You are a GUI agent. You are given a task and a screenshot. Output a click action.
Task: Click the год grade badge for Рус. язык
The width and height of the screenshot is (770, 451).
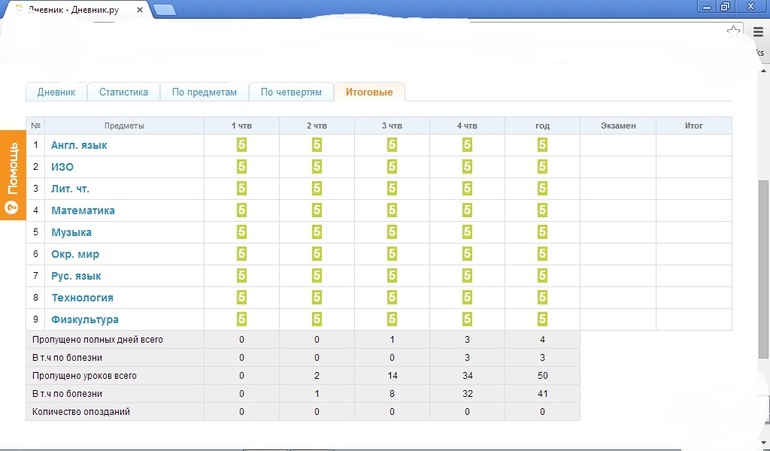click(x=543, y=275)
